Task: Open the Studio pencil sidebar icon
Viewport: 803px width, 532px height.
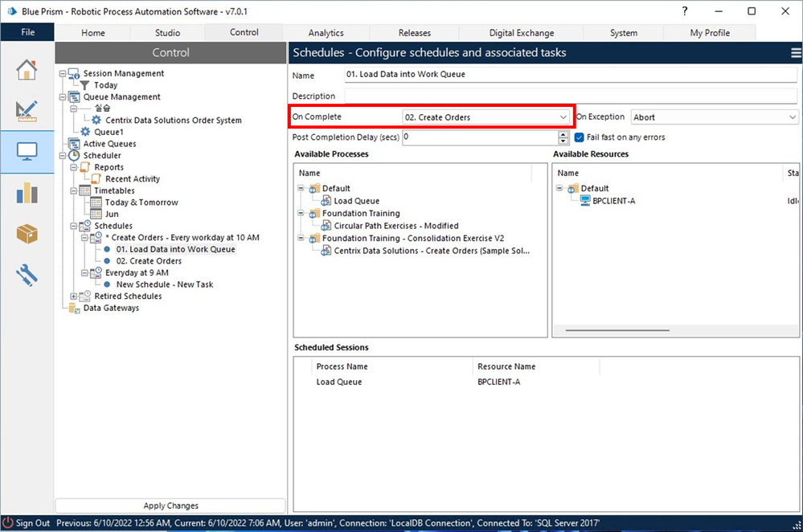Action: pos(27,111)
